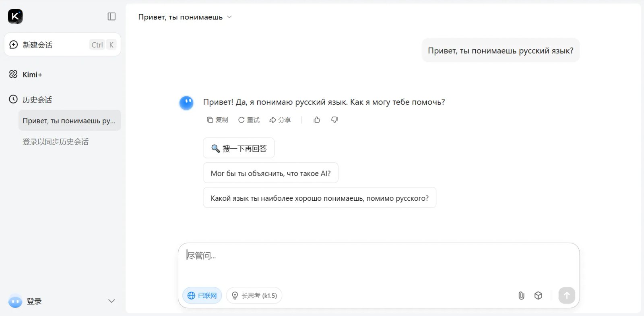Image resolution: width=644 pixels, height=316 pixels.
Task: Open the model selector cube icon
Action: (x=539, y=295)
